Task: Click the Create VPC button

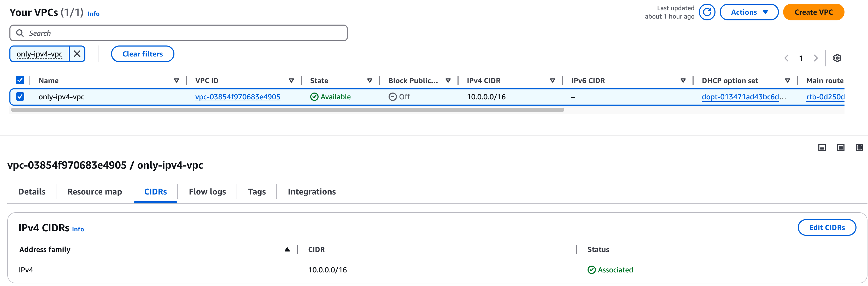Action: click(x=813, y=12)
